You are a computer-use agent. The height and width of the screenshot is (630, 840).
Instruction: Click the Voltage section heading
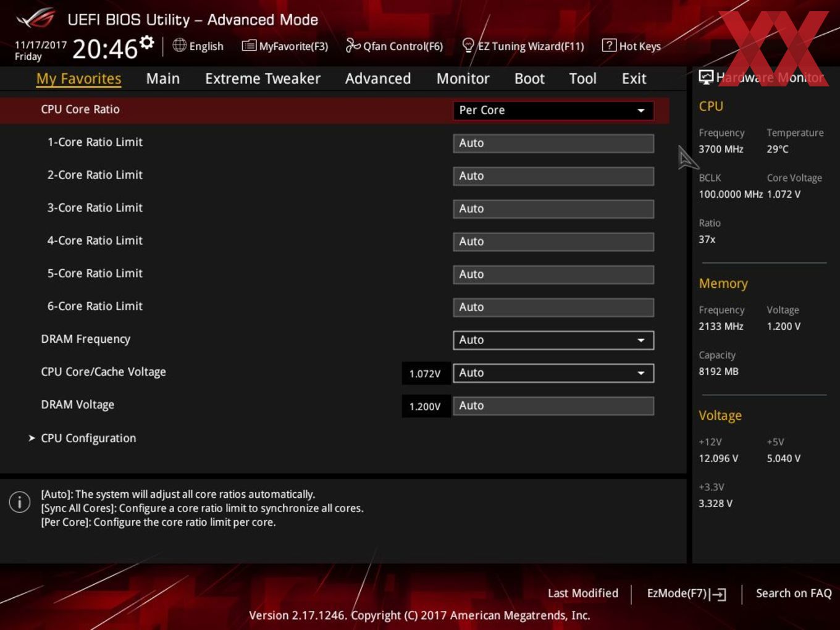720,416
